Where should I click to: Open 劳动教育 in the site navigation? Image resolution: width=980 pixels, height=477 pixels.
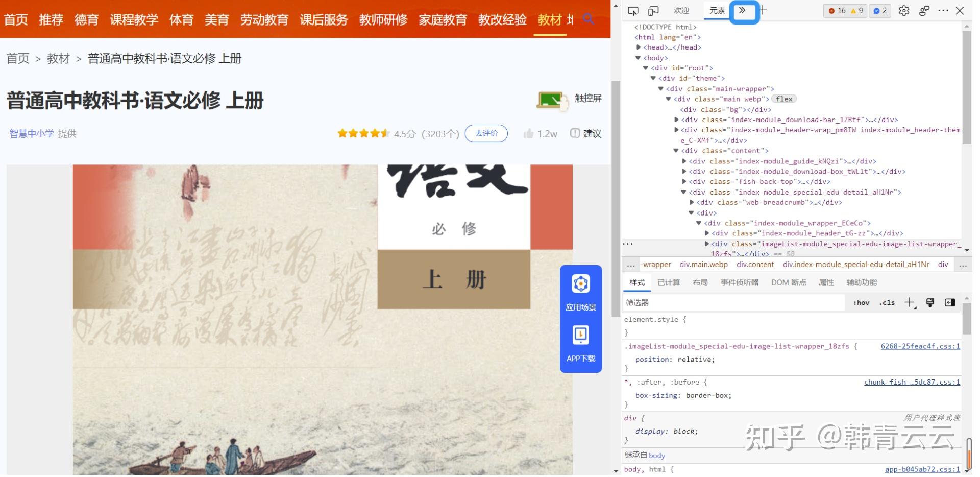[x=264, y=20]
